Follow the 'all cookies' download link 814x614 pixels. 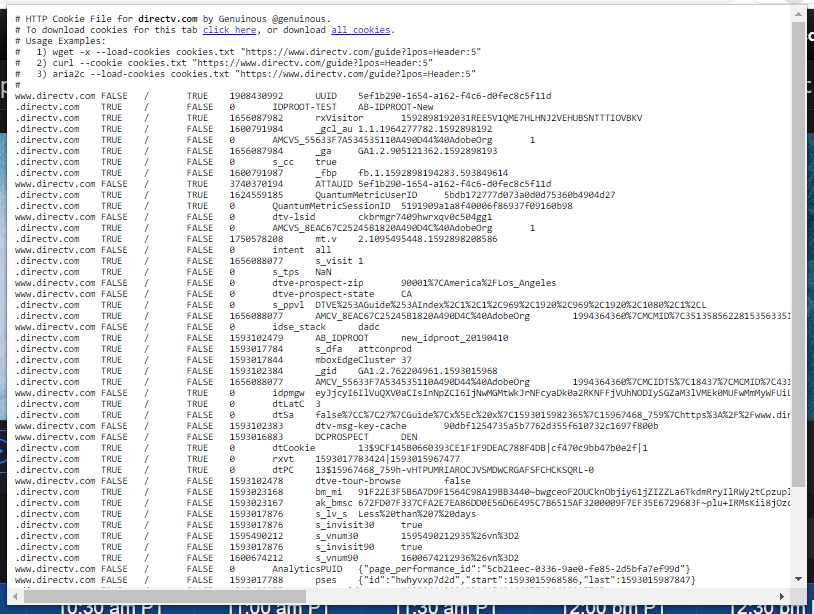[x=361, y=30]
